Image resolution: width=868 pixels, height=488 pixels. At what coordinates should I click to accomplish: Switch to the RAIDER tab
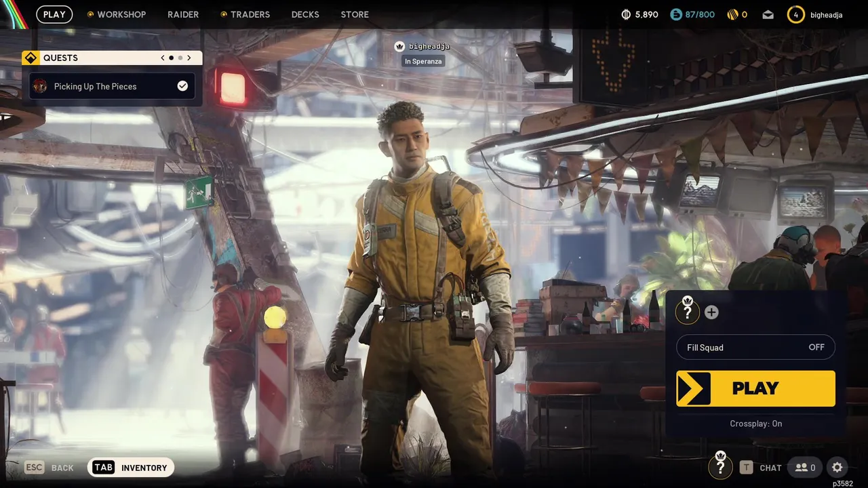[183, 14]
